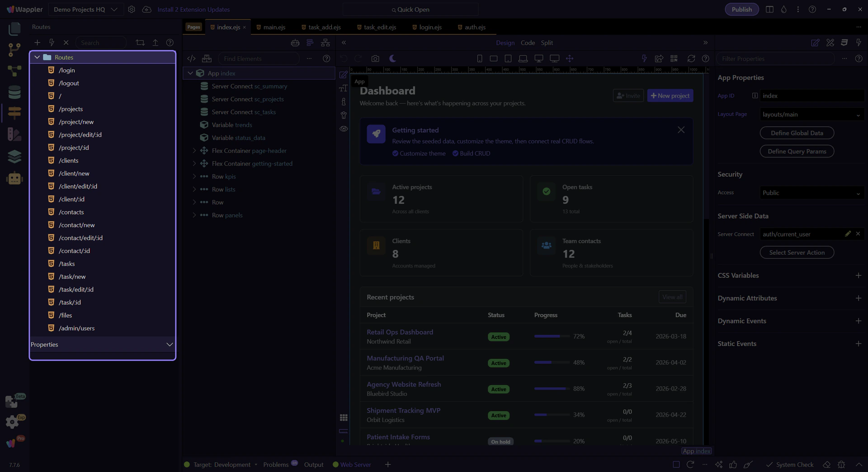Image resolution: width=868 pixels, height=472 pixels.
Task: Open the AI assistant robot sidebar icon
Action: click(14, 179)
